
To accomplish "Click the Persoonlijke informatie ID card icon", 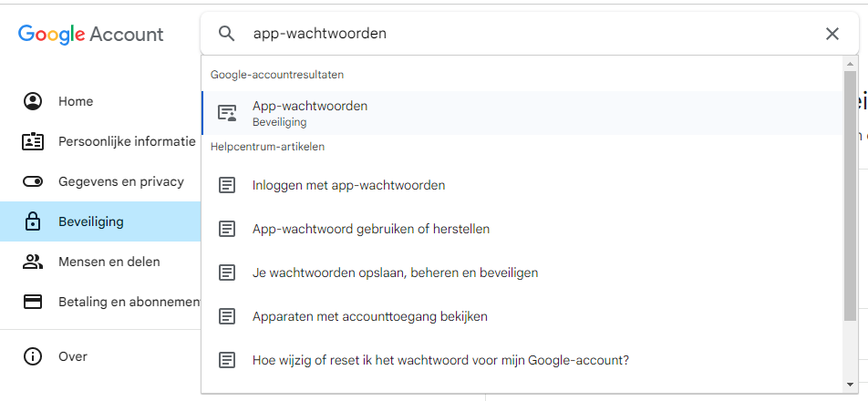I will 33,141.
